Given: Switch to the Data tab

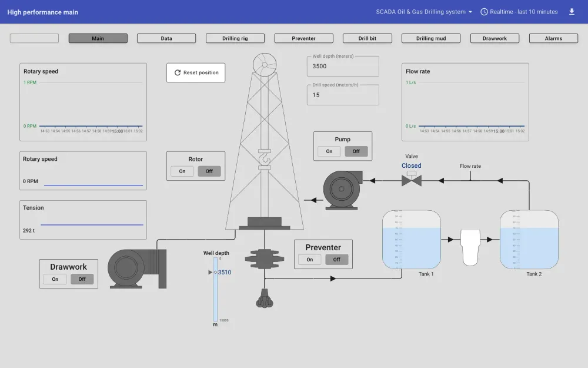Looking at the screenshot, I should click(x=166, y=38).
